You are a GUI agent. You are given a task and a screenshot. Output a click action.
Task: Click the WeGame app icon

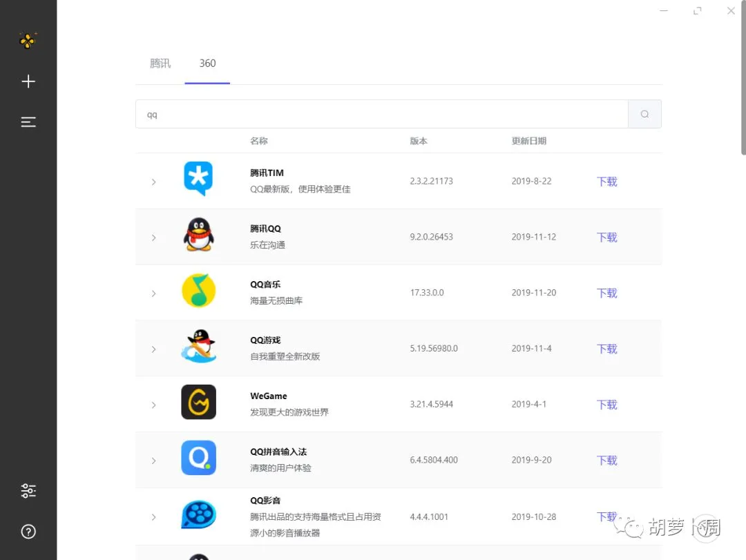coord(198,402)
